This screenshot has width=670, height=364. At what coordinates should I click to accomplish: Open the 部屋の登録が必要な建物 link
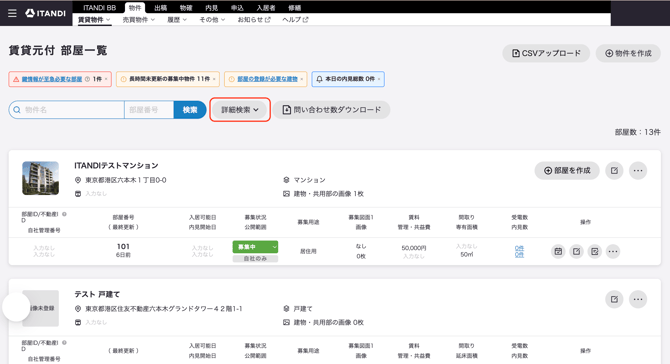point(267,79)
